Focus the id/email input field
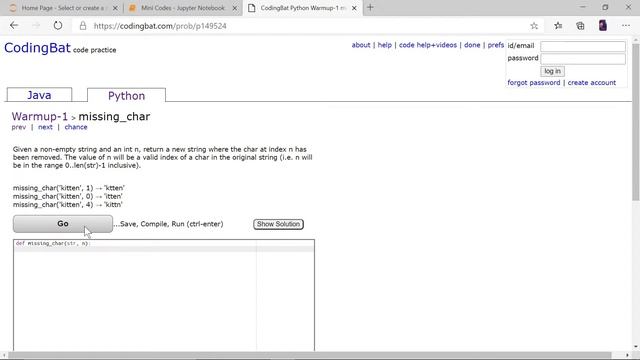 582,46
